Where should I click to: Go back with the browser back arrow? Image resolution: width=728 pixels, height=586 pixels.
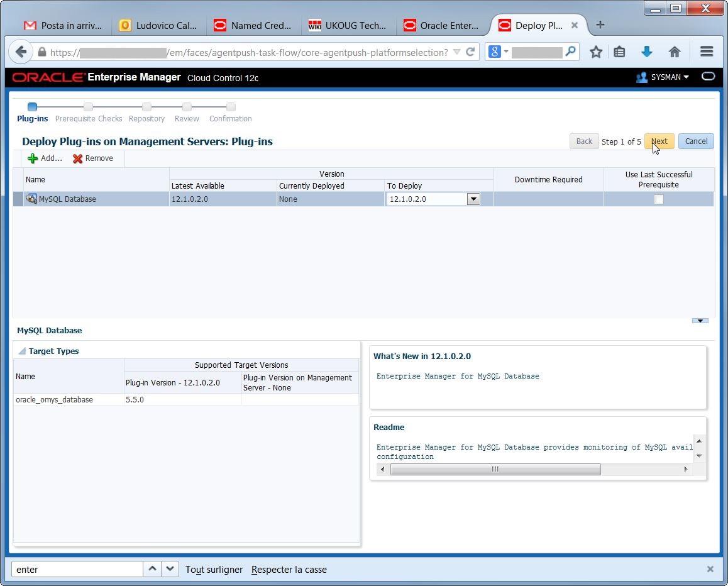click(20, 52)
